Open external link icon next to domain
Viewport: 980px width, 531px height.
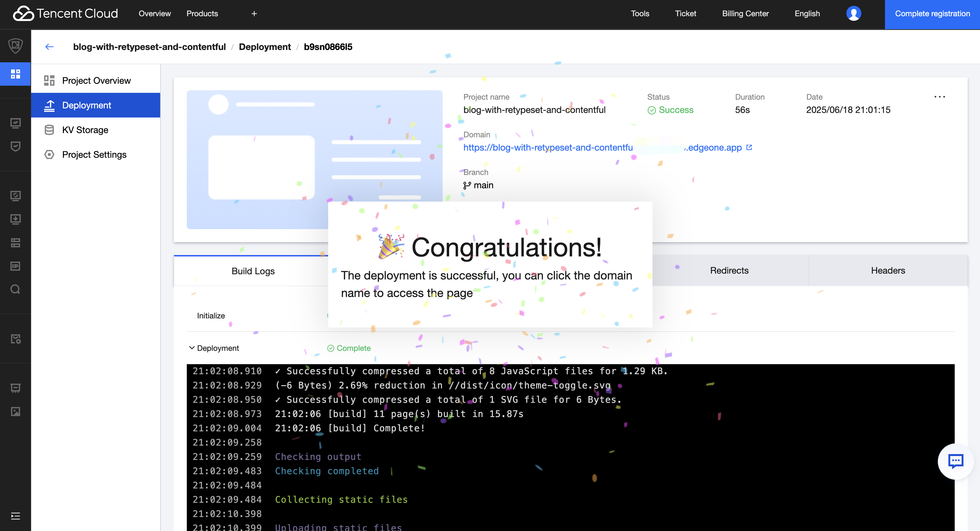coord(749,147)
